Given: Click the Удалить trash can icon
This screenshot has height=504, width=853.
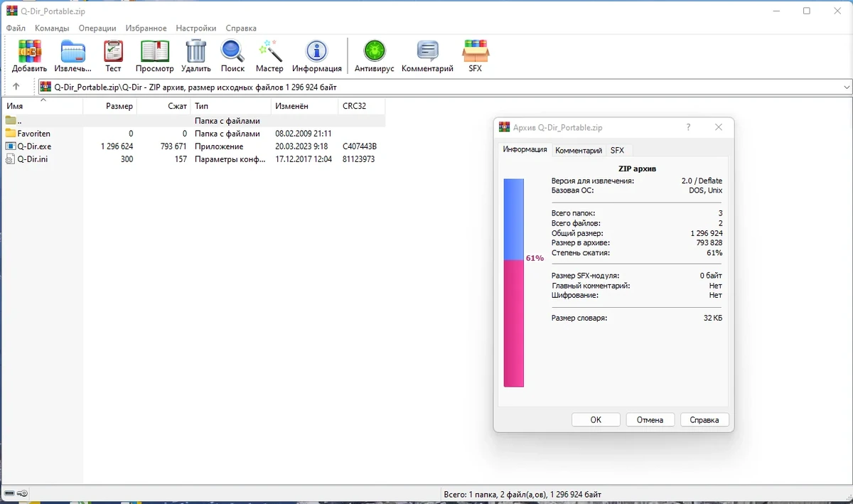Looking at the screenshot, I should pos(195,56).
